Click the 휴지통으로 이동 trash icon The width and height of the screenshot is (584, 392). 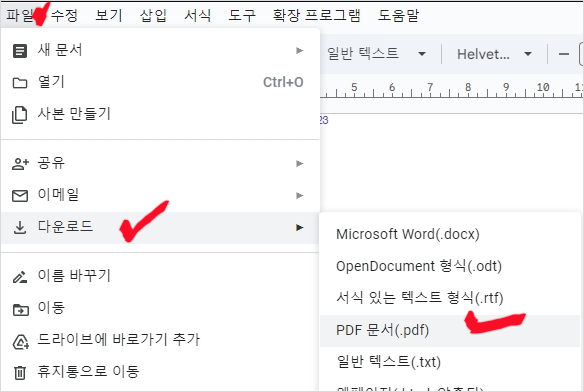[x=20, y=373]
